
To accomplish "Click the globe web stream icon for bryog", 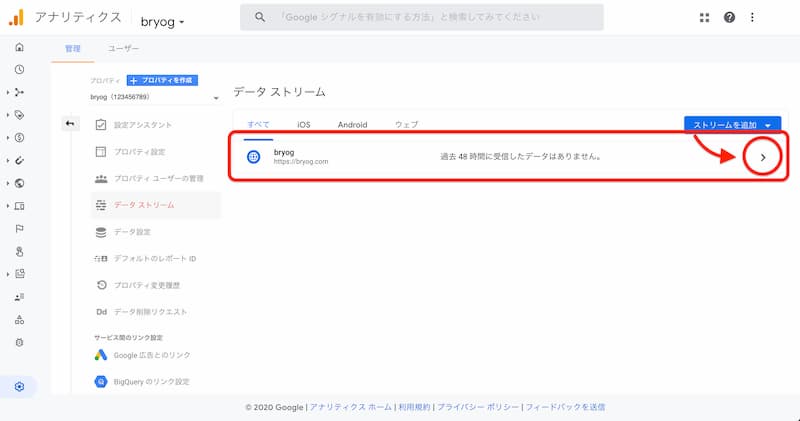I will tap(254, 157).
